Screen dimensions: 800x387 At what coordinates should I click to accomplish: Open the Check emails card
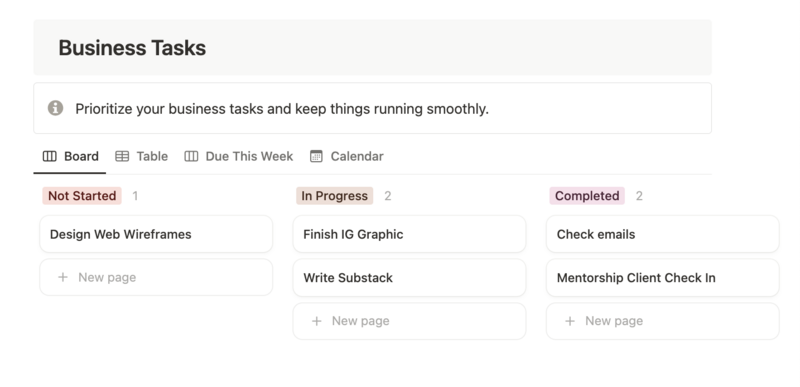[x=663, y=234]
